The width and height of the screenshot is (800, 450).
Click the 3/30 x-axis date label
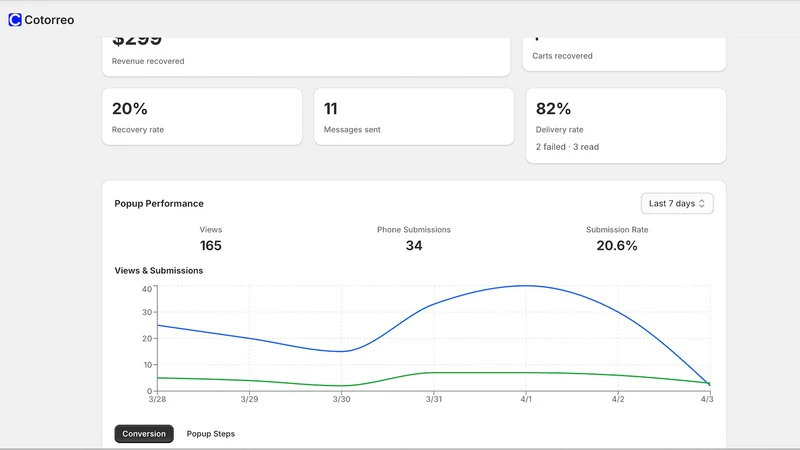(x=342, y=399)
